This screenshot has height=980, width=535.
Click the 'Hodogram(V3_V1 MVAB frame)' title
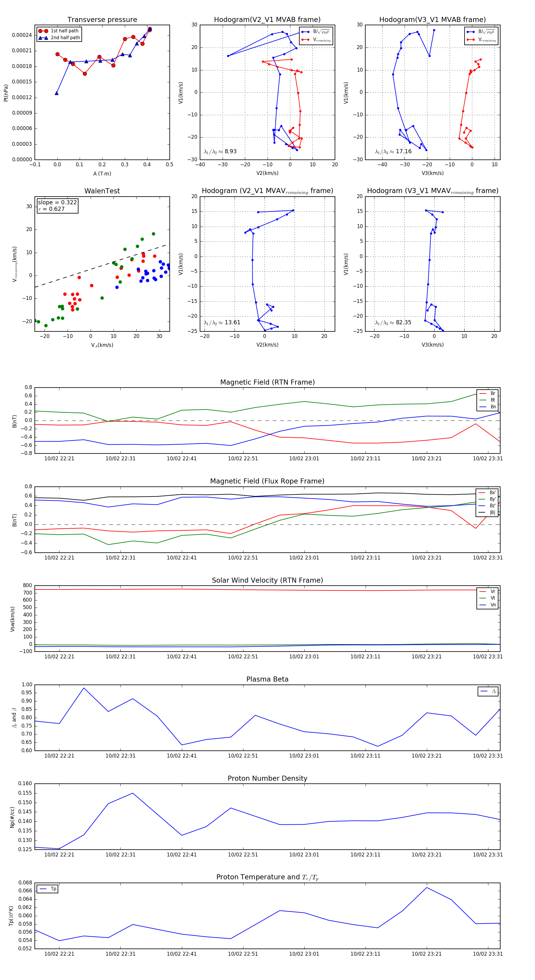[x=432, y=19]
